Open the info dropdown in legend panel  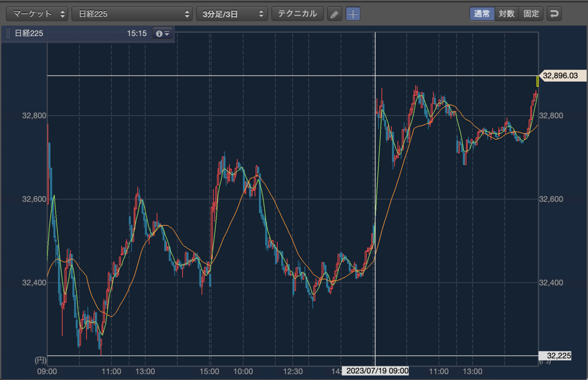(x=162, y=33)
